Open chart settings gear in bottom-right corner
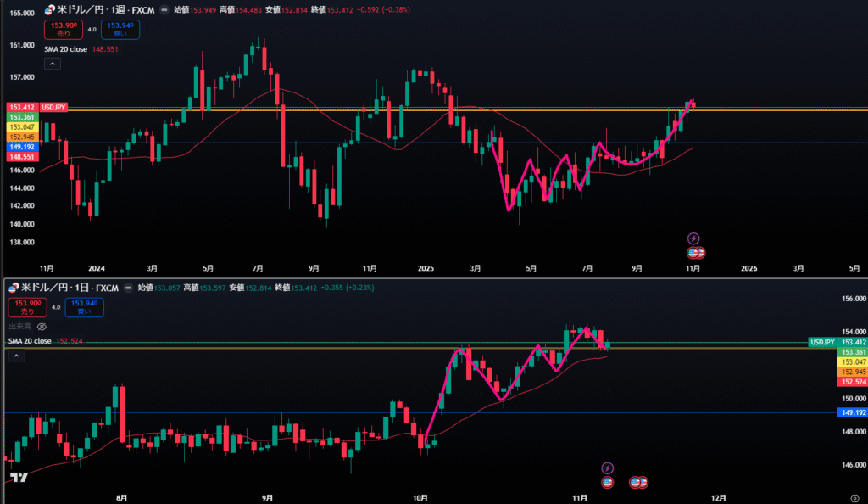 (852, 496)
